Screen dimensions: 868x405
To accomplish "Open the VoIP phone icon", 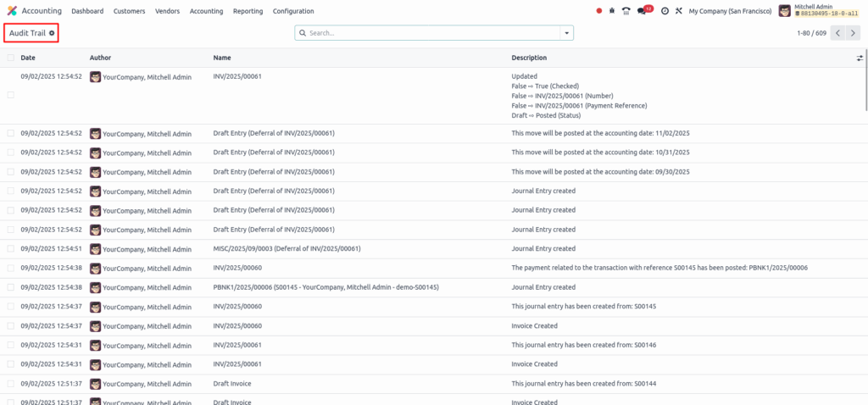I will tap(626, 11).
